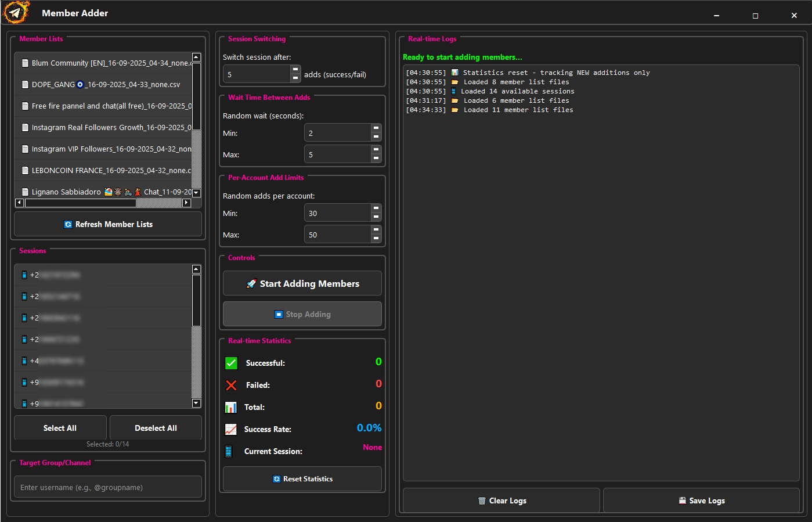Increase the Max wait seconds value
The width and height of the screenshot is (812, 522).
tap(376, 150)
